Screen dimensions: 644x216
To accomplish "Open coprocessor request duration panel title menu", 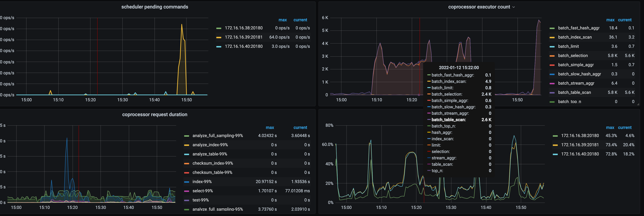I will [154, 115].
